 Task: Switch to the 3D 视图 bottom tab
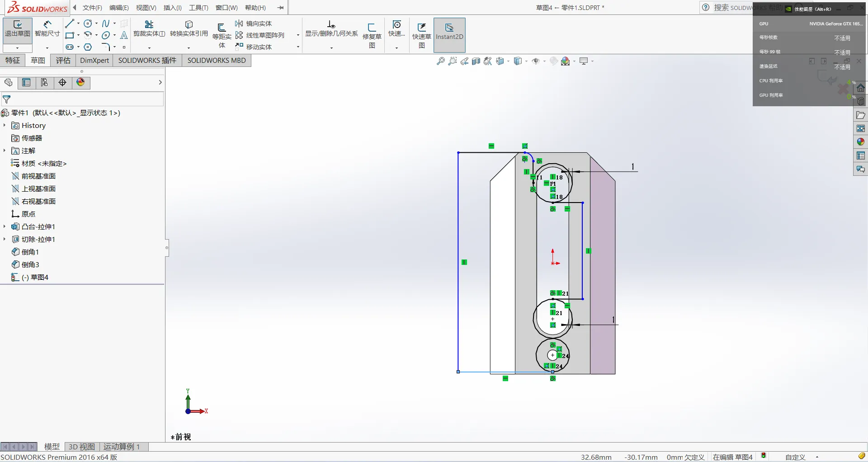click(x=81, y=447)
